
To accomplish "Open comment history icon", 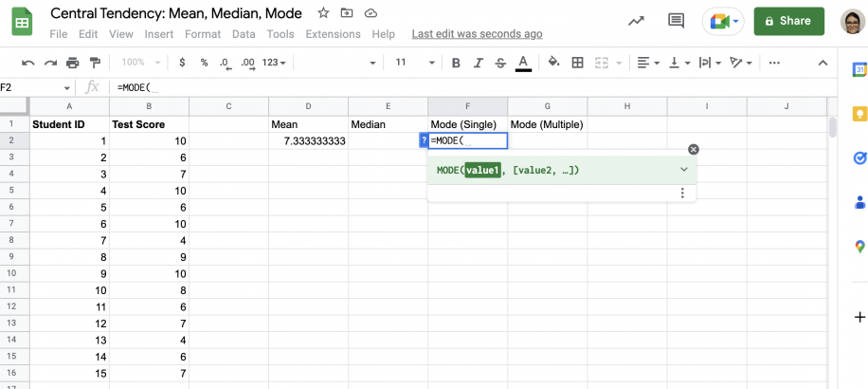I will click(676, 21).
